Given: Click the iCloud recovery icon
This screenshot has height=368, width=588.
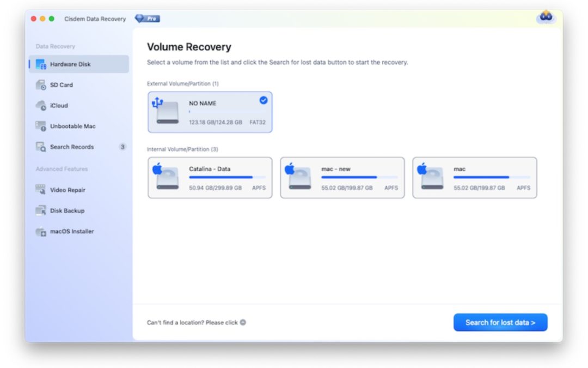Looking at the screenshot, I should pyautogui.click(x=41, y=106).
